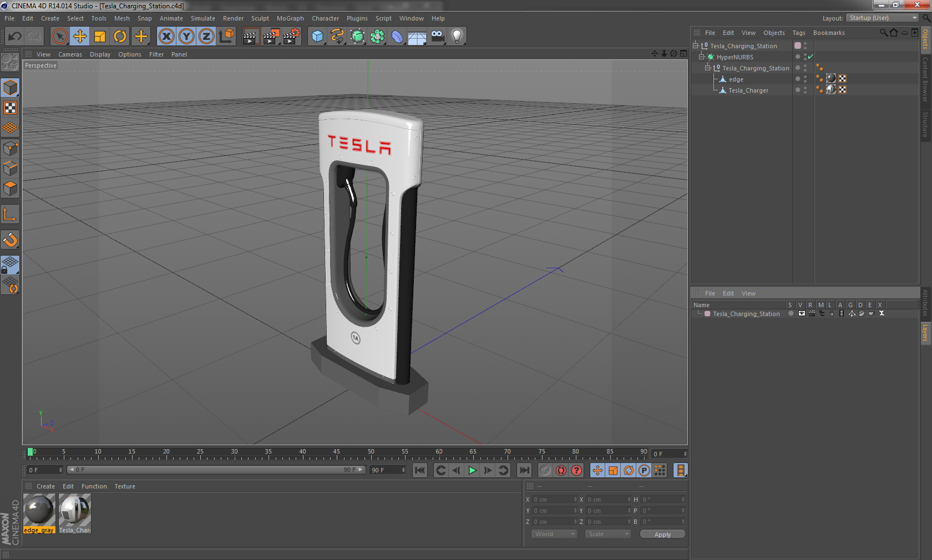Toggle layer visibility eye for Tesla_Charging_Station
This screenshot has width=932, height=560.
coord(802,314)
